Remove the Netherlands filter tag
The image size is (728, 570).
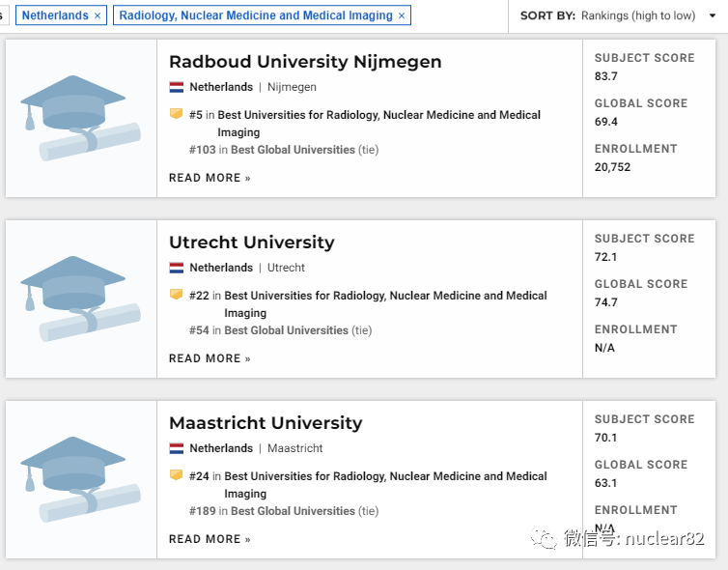(x=97, y=15)
